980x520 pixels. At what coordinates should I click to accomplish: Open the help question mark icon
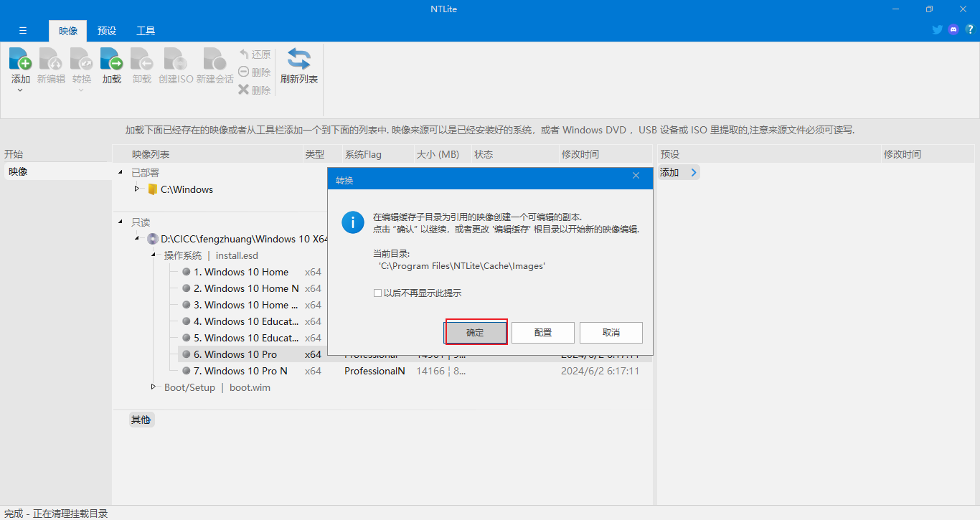coord(970,29)
